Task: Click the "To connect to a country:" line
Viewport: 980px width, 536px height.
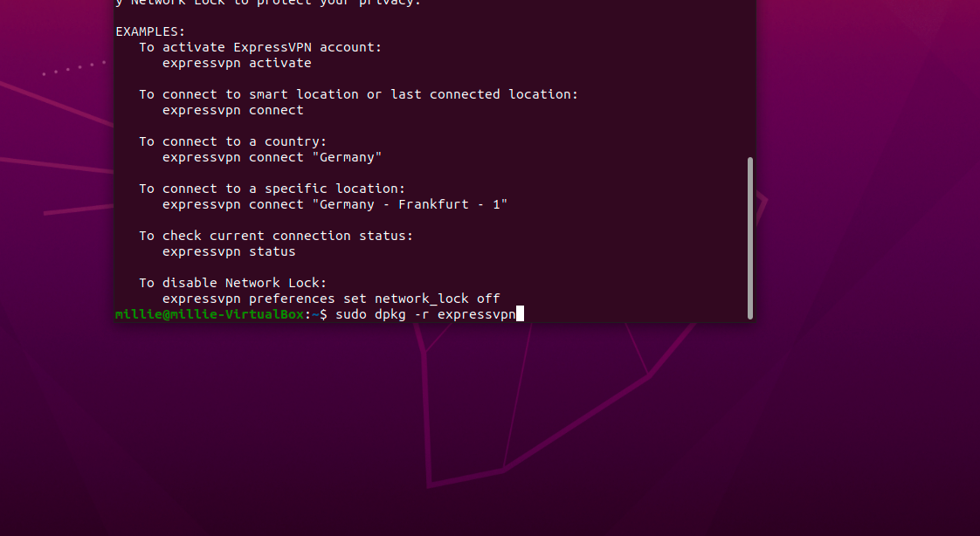Action: [x=232, y=141]
